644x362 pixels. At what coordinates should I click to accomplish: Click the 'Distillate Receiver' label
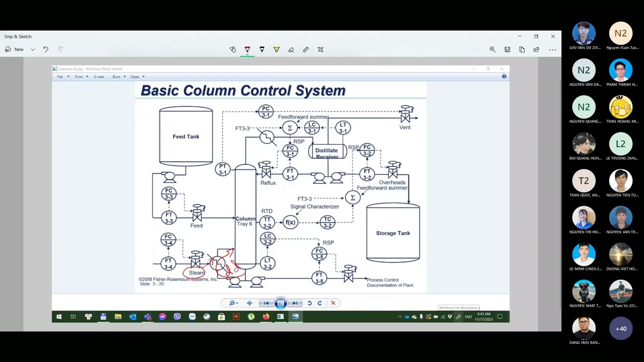(327, 153)
